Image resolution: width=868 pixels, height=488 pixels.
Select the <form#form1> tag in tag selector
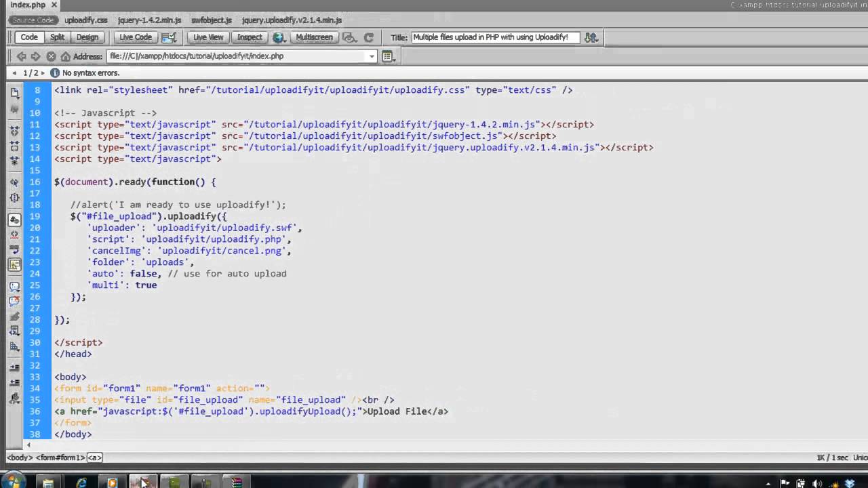(x=60, y=457)
